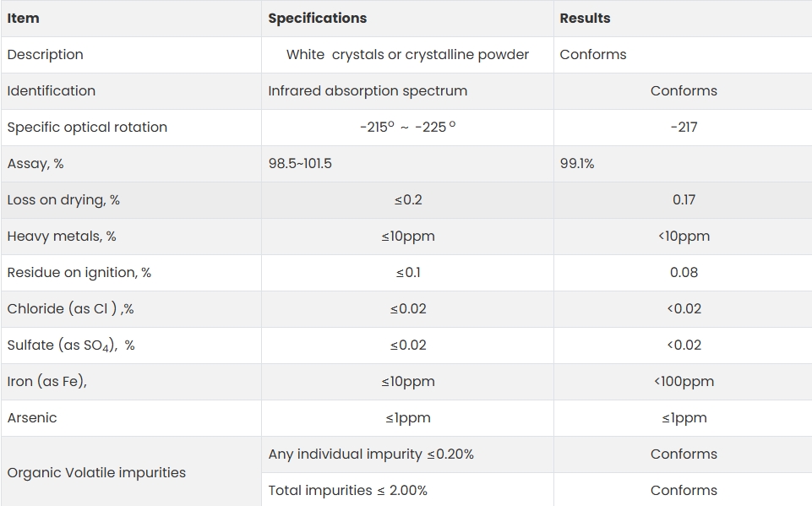Select the Arsenic row label
812x506 pixels.
tap(31, 418)
